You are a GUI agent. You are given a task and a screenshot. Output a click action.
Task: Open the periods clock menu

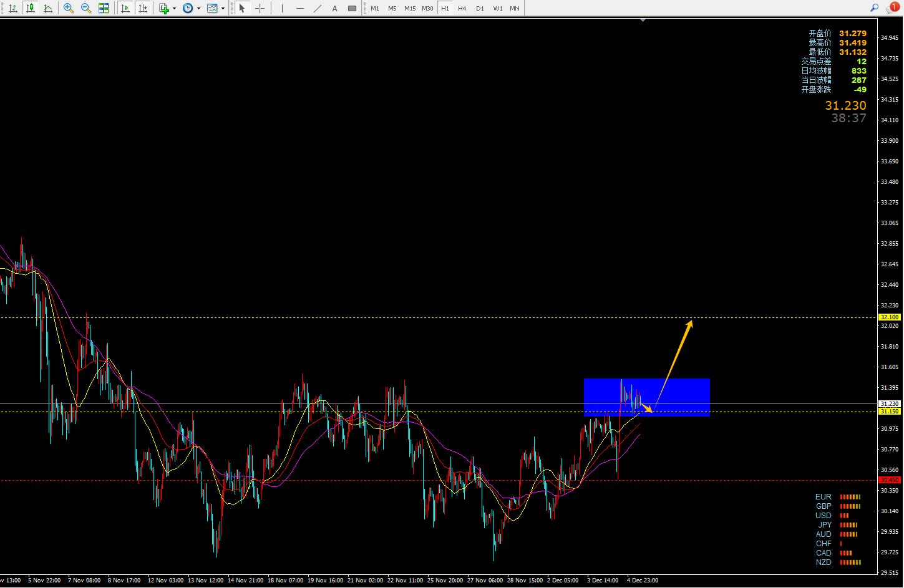[188, 8]
